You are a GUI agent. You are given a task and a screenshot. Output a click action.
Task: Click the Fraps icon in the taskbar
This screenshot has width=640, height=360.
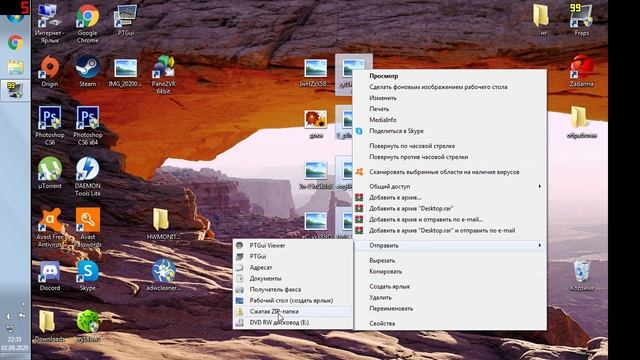point(15,90)
